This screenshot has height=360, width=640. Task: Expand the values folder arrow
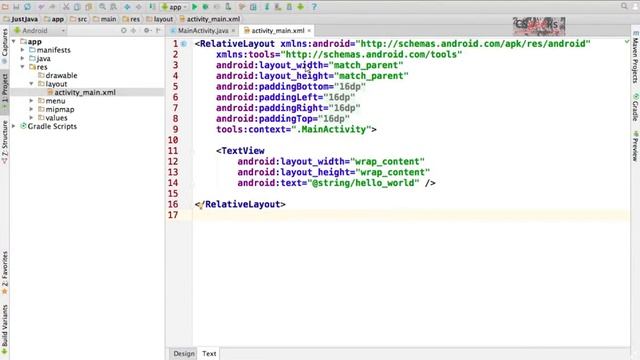tap(31, 118)
